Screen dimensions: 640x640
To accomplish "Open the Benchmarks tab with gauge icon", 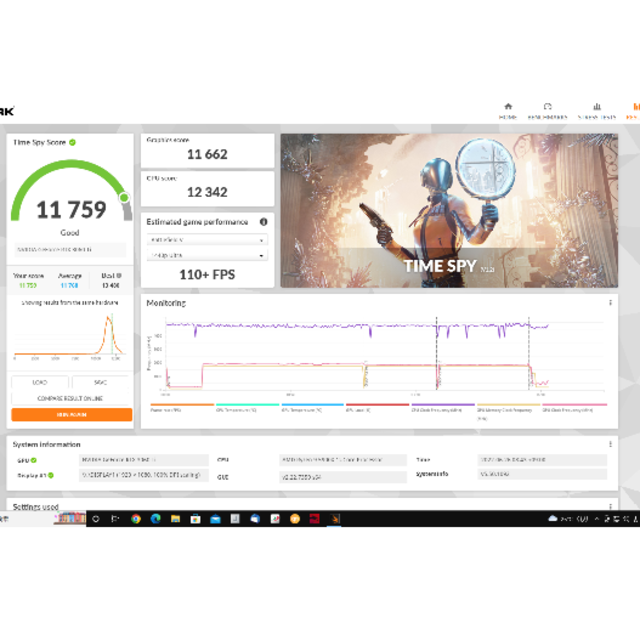I will 547,111.
